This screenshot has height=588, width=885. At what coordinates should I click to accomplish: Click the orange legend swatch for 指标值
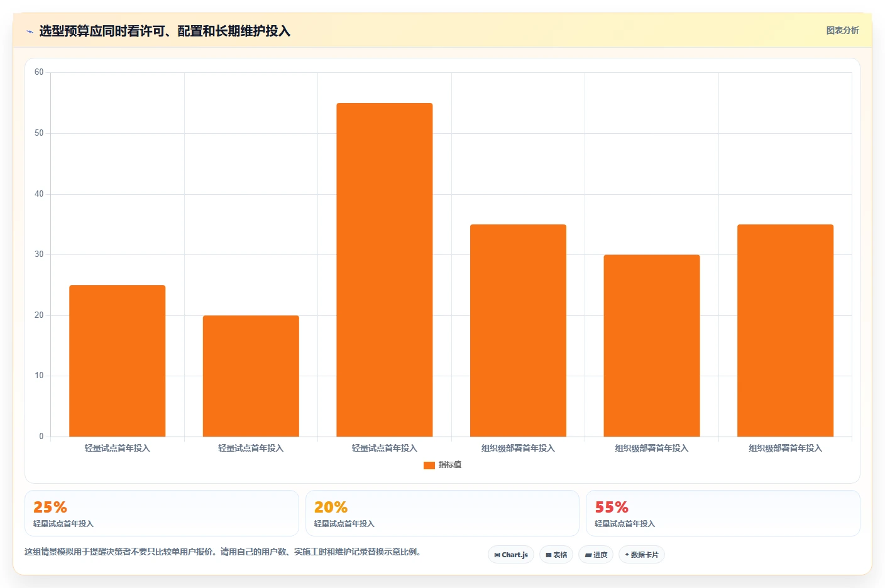coord(429,465)
